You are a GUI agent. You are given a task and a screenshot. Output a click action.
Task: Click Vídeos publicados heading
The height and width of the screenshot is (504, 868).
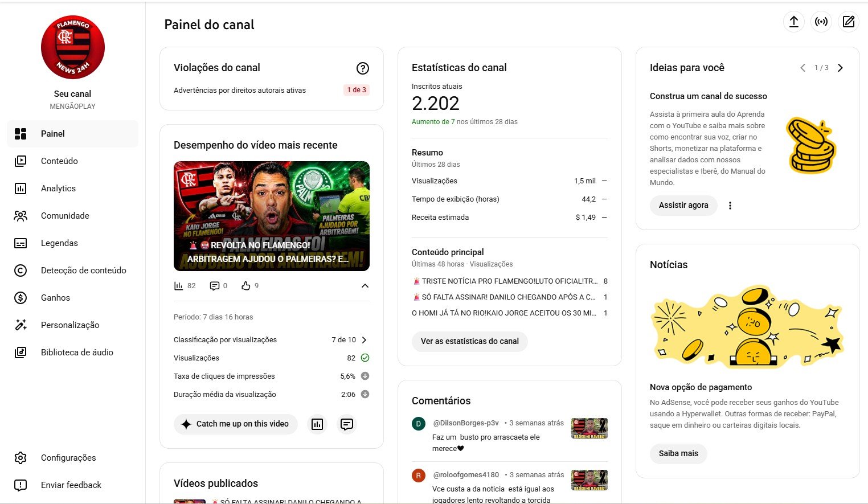216,483
